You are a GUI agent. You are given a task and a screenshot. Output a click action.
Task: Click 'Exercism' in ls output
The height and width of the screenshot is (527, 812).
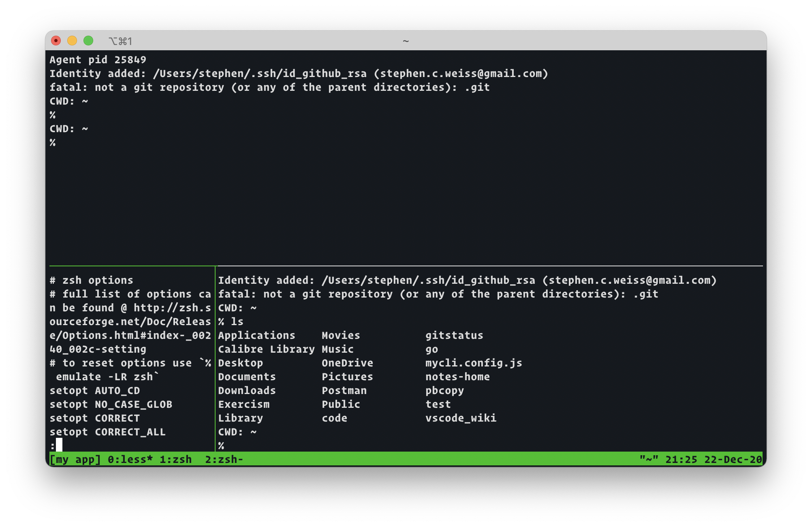click(x=244, y=404)
